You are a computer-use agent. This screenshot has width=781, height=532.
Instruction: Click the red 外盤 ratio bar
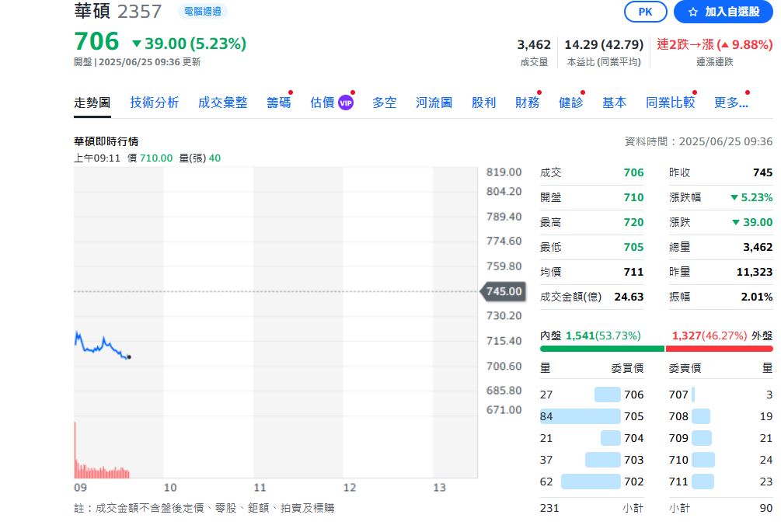(720, 349)
